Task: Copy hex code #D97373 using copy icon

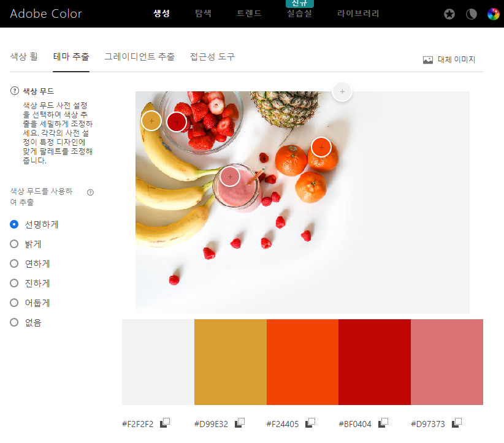Action: (456, 422)
